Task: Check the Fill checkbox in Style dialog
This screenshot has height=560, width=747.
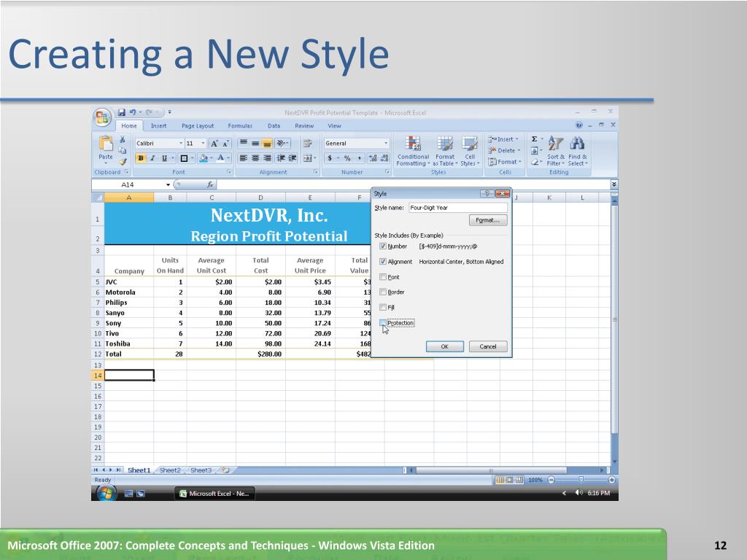Action: pyautogui.click(x=382, y=307)
